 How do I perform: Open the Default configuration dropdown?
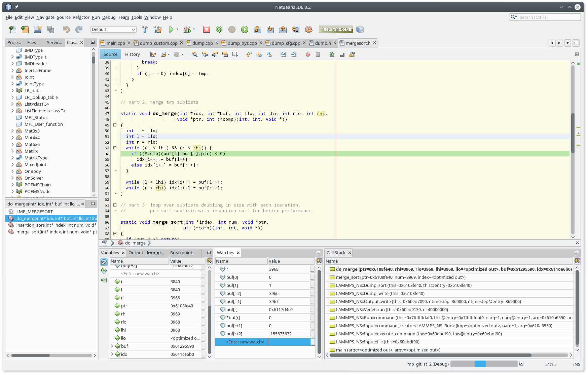click(113, 30)
